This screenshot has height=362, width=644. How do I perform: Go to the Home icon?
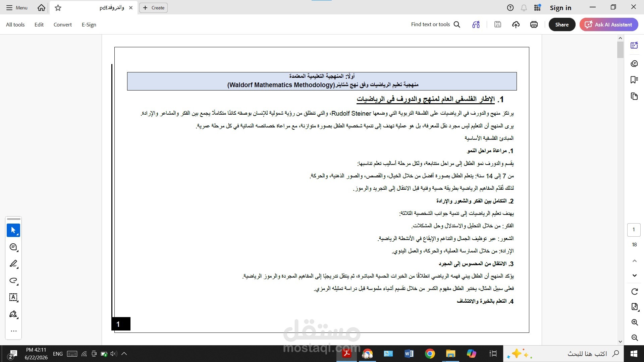[x=41, y=8]
